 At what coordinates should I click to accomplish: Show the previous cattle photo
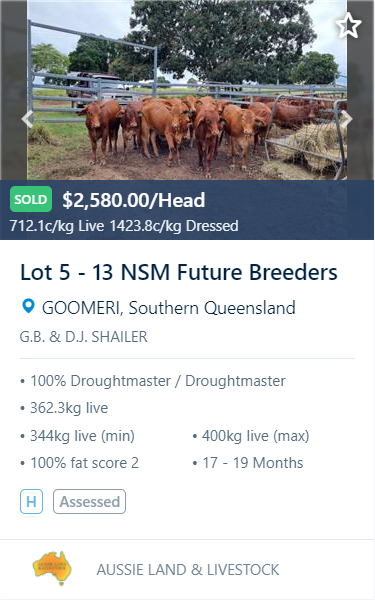(27, 119)
